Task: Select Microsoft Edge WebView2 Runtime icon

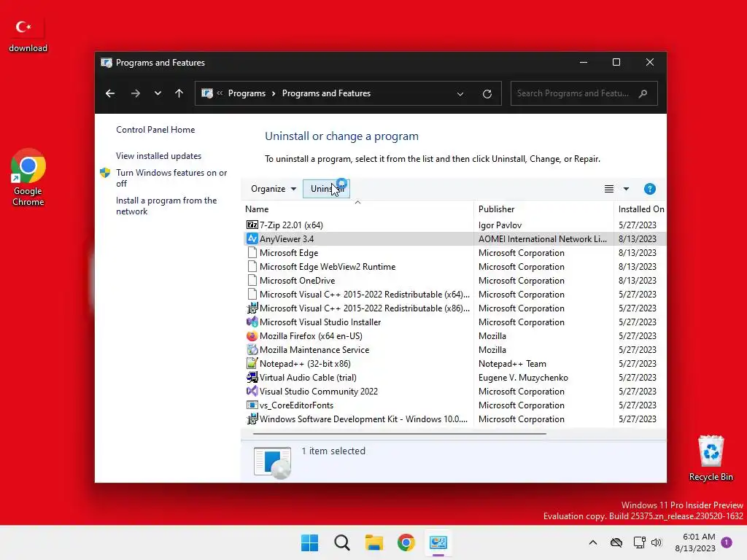Action: pyautogui.click(x=252, y=266)
